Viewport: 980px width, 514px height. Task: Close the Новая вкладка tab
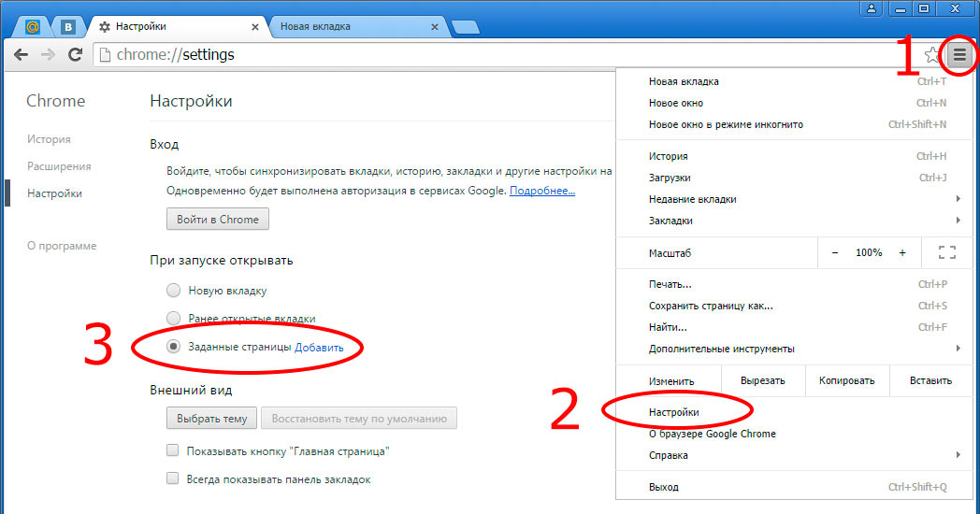[435, 27]
